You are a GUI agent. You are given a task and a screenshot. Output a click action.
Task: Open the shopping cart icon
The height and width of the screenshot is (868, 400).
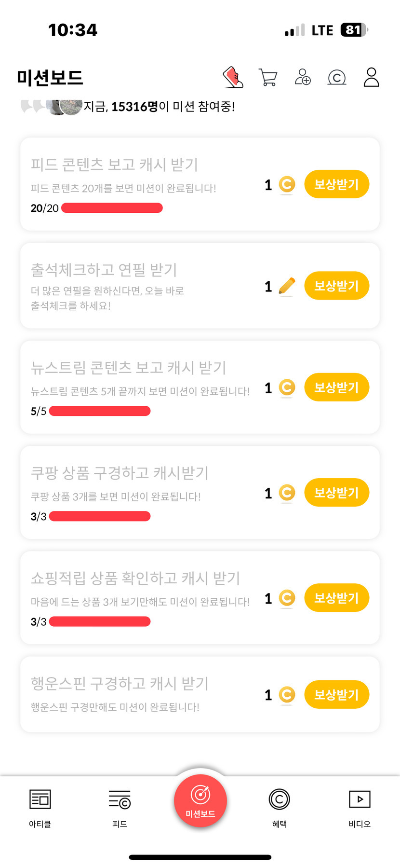pos(268,77)
